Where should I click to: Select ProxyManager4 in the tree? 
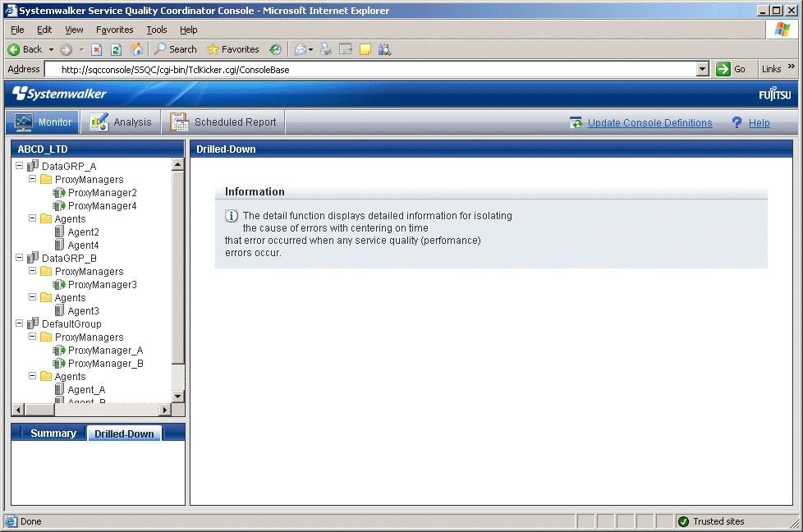[x=103, y=206]
